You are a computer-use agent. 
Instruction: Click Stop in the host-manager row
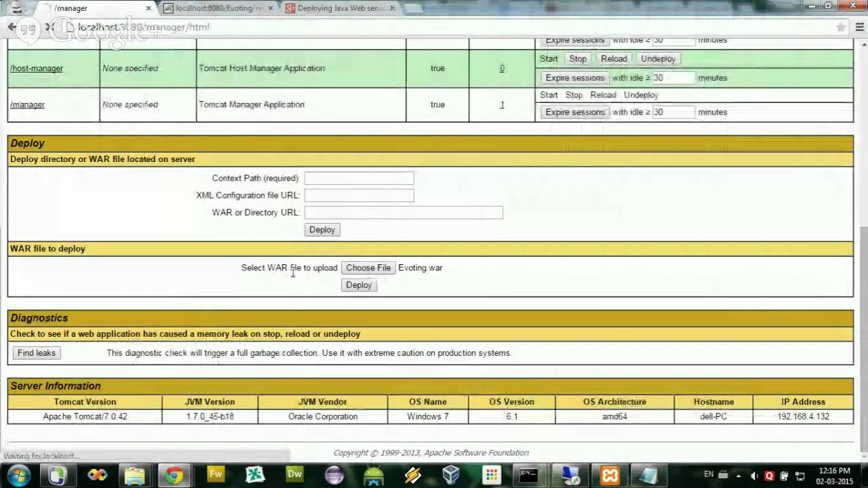tap(578, 59)
